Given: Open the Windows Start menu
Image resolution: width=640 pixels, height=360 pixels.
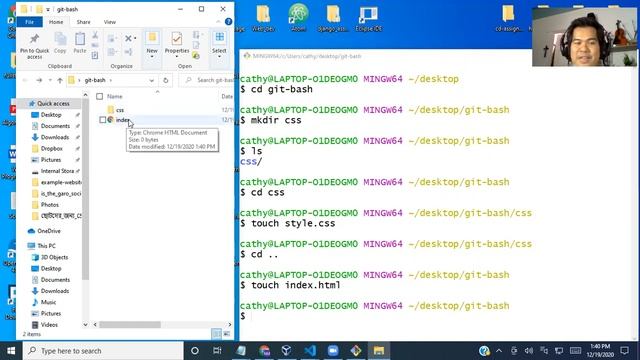Looking at the screenshot, I should pos(11,351).
